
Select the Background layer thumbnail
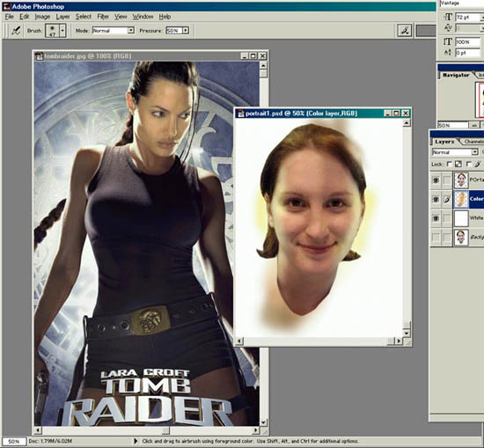click(x=461, y=238)
